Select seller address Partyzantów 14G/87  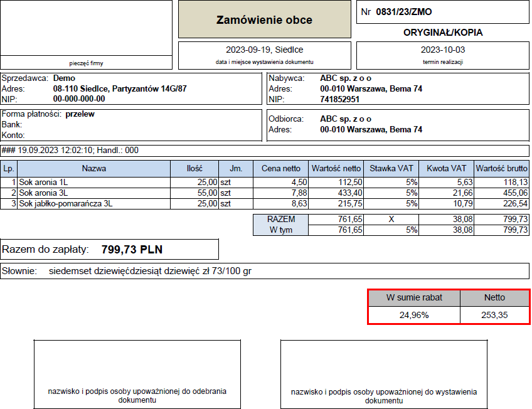(x=120, y=89)
